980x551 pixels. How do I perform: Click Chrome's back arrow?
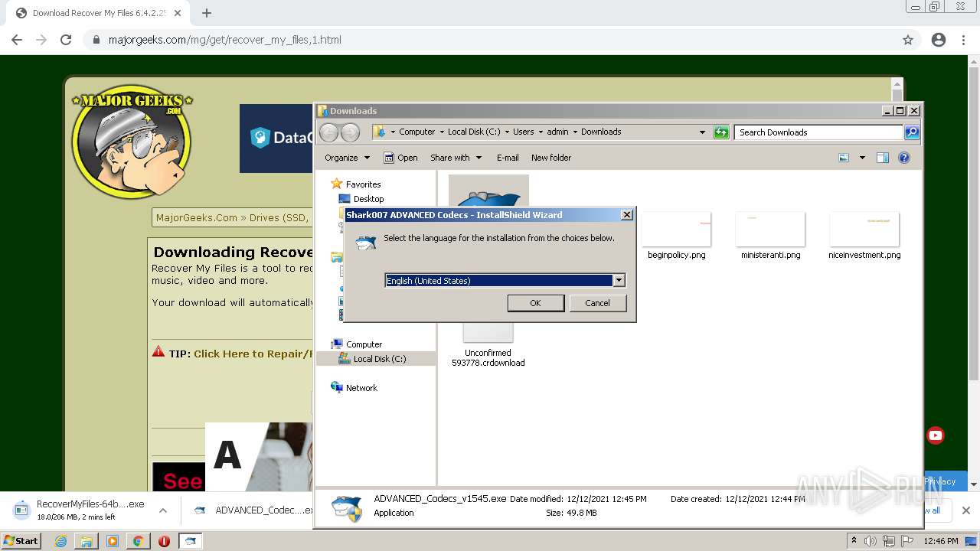click(17, 40)
